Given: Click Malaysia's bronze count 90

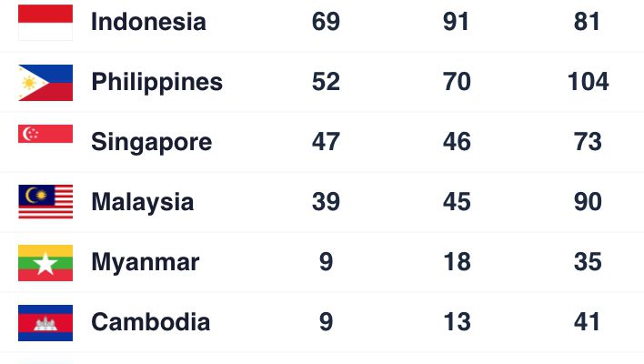Looking at the screenshot, I should click(x=588, y=202).
